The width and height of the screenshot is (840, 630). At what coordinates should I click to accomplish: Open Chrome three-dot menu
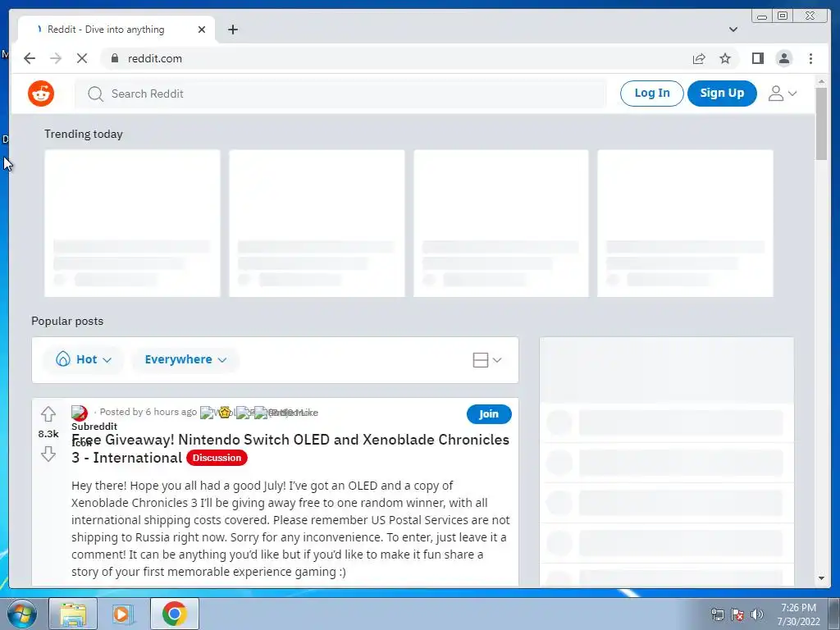[x=810, y=58]
